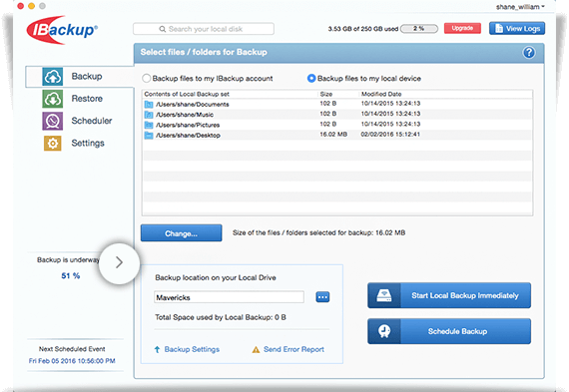
Task: Click the Total Space used by Local Backup text
Action: [x=221, y=317]
